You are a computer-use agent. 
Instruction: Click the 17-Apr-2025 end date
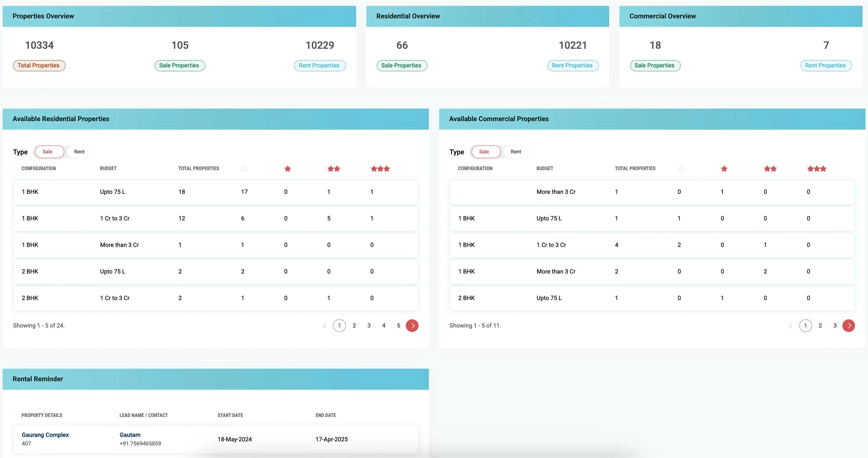(332, 439)
